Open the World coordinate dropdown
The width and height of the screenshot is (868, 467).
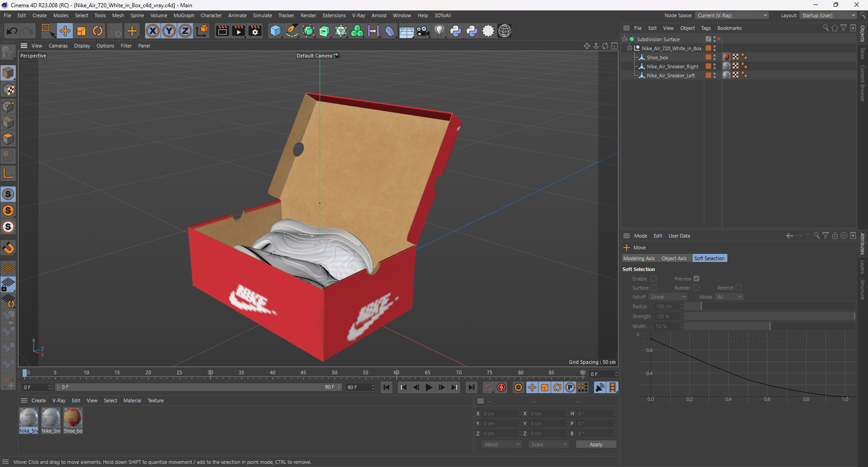point(502,444)
